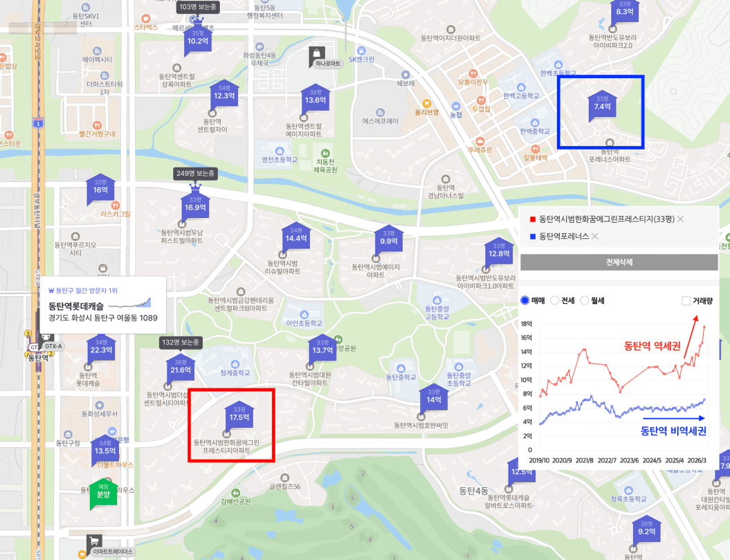This screenshot has height=560, width=730.
Task: Remove 동탄역시범한화꿈에그린프레스티지 from comparison
Action: (x=680, y=219)
